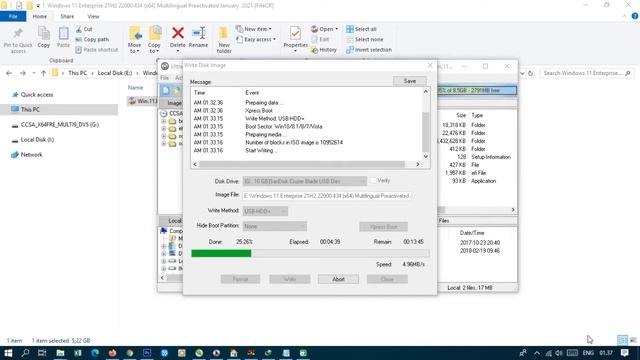640x360 pixels.
Task: Open the Explorer help question mark
Action: [635, 16]
